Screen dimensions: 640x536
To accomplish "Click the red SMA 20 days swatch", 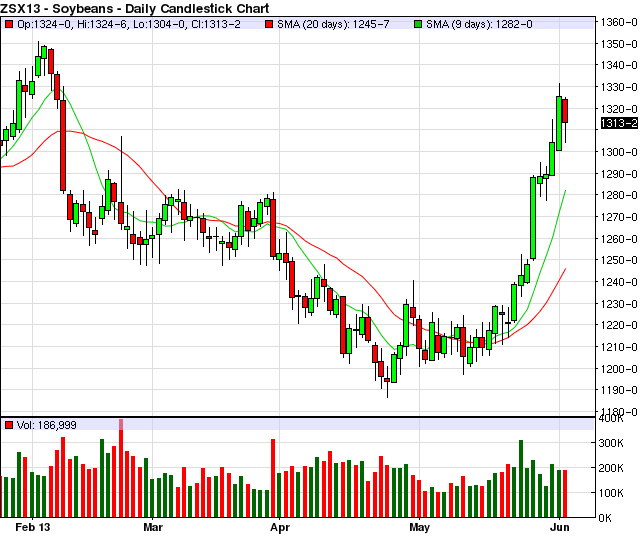I will tap(269, 24).
